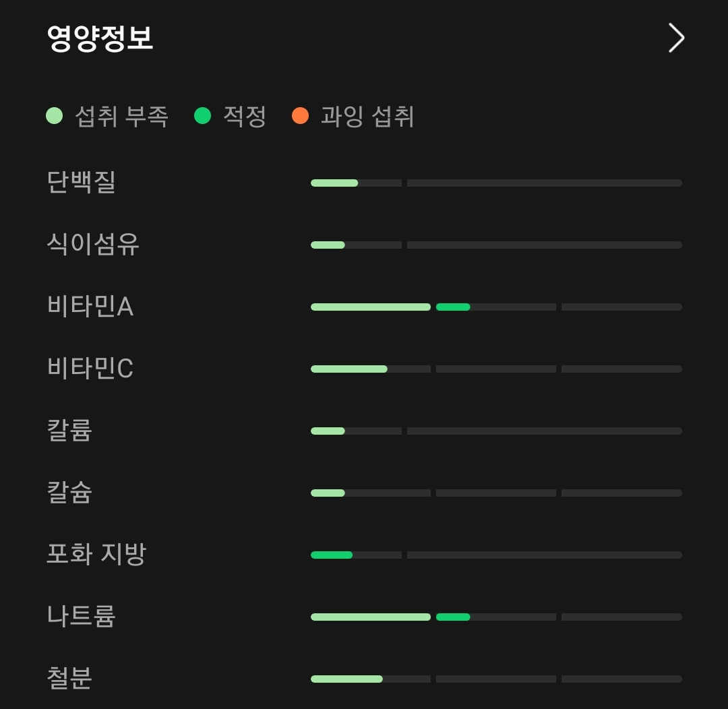Viewport: 728px width, 709px height.
Task: Click the 칼슘 nutrient entry
Action: pyautogui.click(x=67, y=493)
